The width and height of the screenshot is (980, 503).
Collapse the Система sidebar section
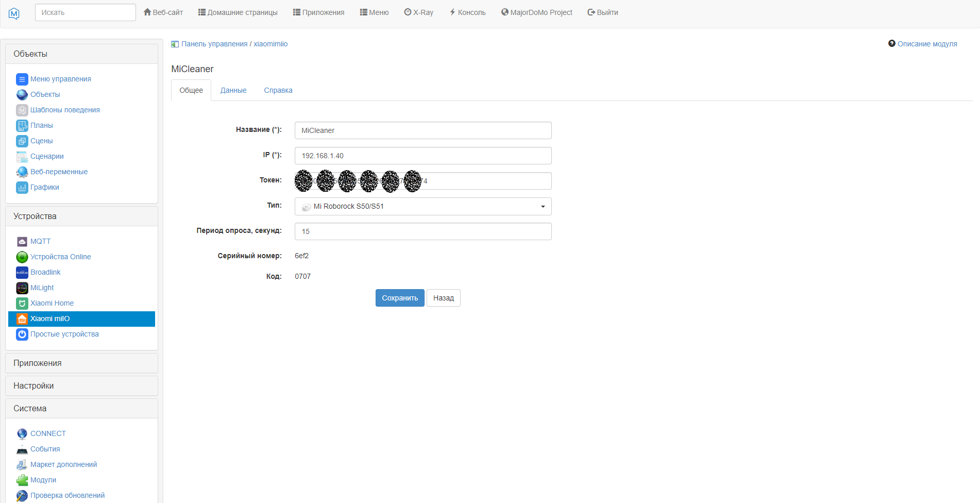[x=81, y=409]
